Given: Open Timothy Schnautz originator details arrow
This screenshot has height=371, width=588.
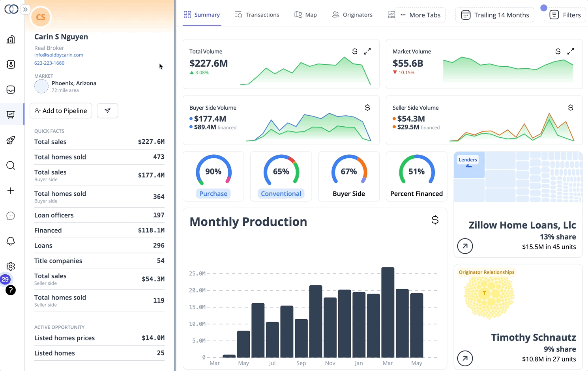Looking at the screenshot, I should tap(465, 358).
